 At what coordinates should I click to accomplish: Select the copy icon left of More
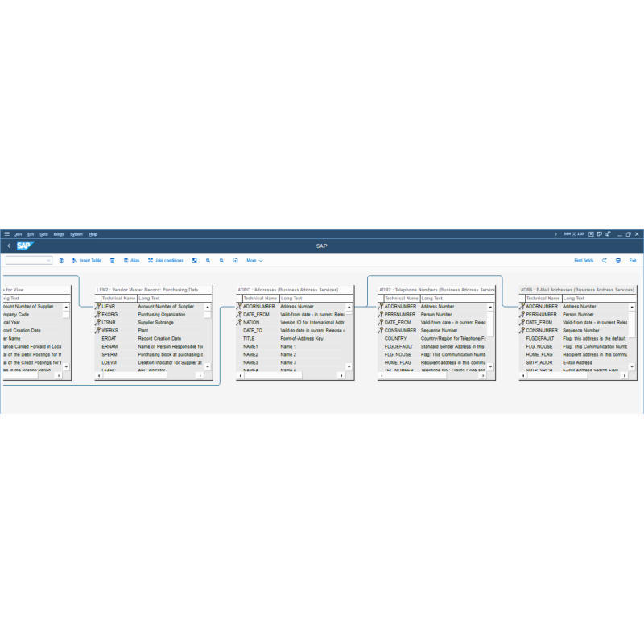tap(235, 260)
